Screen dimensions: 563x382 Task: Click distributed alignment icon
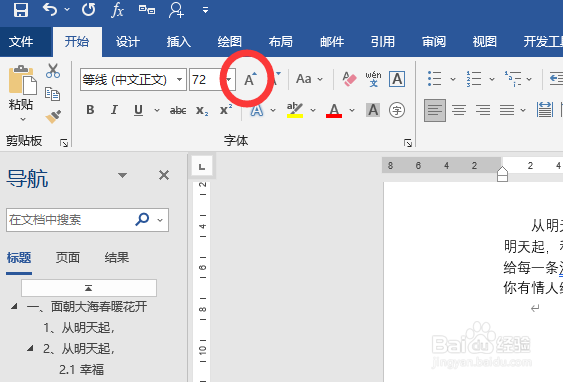click(x=545, y=110)
